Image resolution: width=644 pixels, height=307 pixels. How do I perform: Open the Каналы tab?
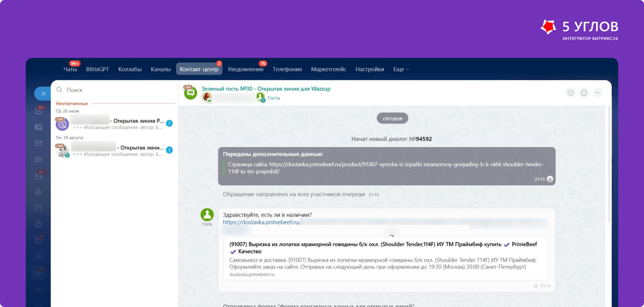pyautogui.click(x=161, y=69)
